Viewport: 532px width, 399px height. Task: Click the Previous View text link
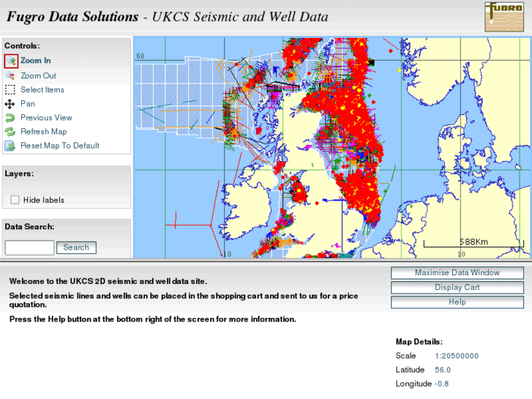pyautogui.click(x=47, y=117)
